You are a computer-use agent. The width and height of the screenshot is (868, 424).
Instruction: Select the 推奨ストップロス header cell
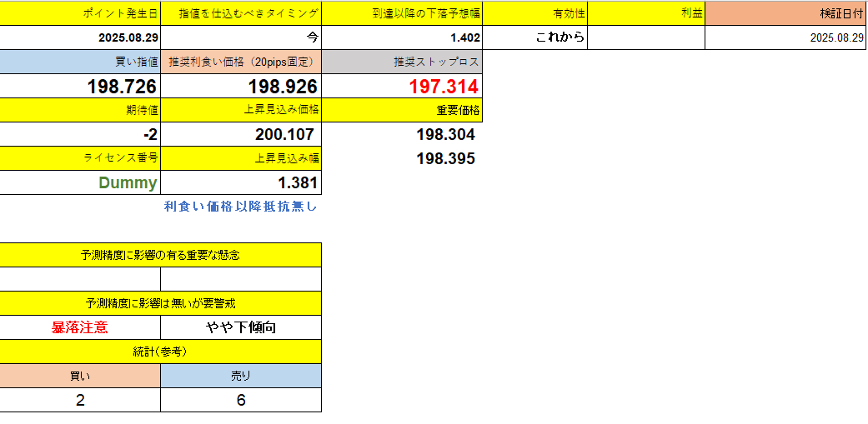(402, 62)
